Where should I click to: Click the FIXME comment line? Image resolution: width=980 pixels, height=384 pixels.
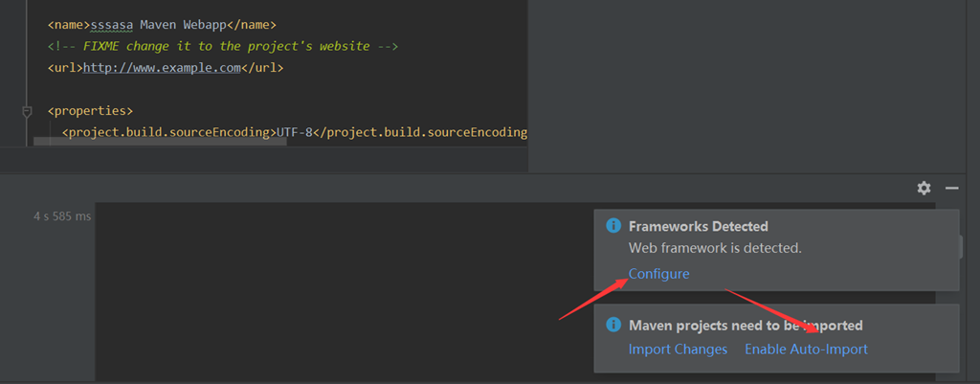tap(222, 46)
